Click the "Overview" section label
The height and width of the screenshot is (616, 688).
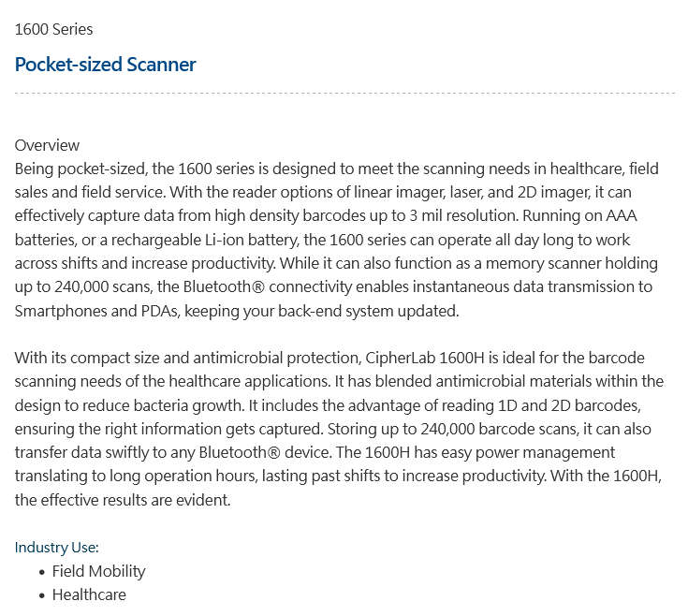point(47,145)
